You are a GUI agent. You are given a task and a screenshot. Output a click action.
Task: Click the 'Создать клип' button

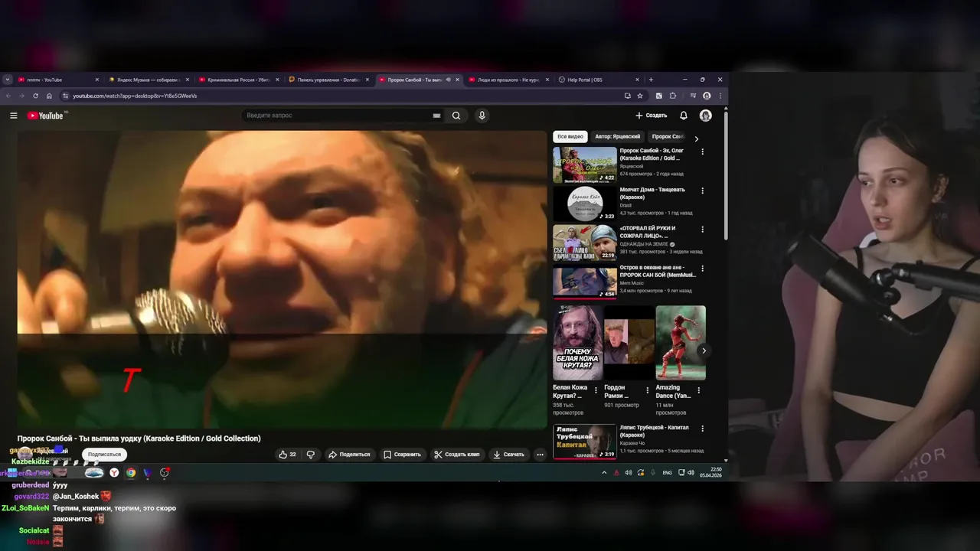457,455
